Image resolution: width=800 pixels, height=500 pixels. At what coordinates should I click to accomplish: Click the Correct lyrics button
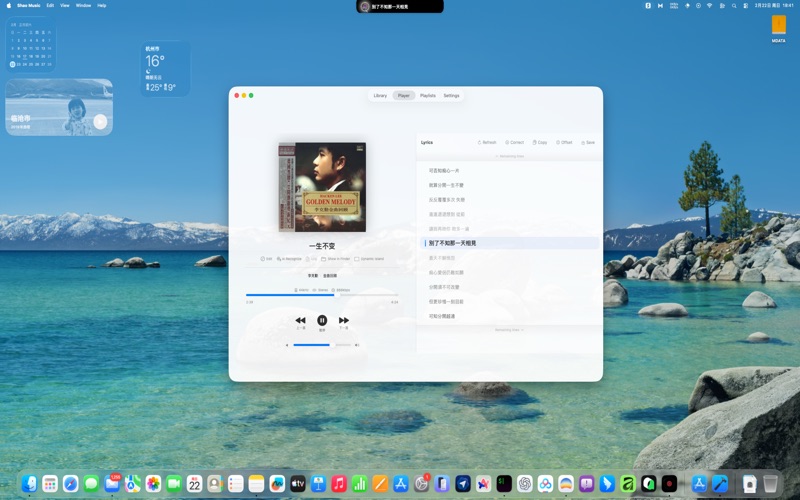pos(514,142)
